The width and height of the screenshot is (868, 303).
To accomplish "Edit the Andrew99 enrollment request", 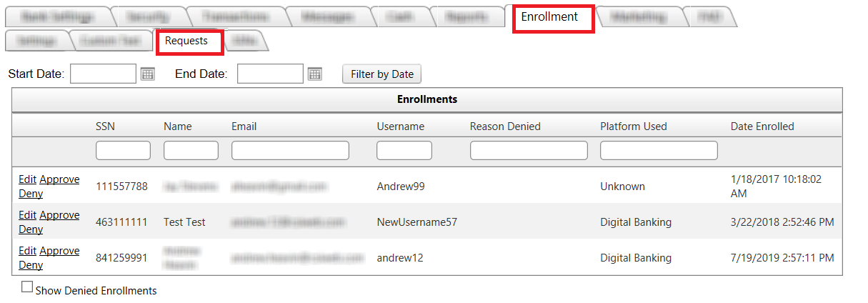I will (x=27, y=179).
